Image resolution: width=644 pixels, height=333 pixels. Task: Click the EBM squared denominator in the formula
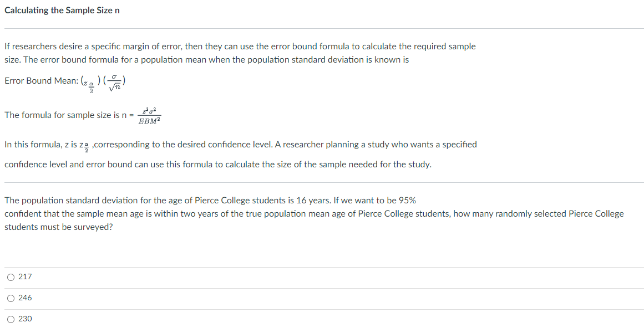click(151, 119)
